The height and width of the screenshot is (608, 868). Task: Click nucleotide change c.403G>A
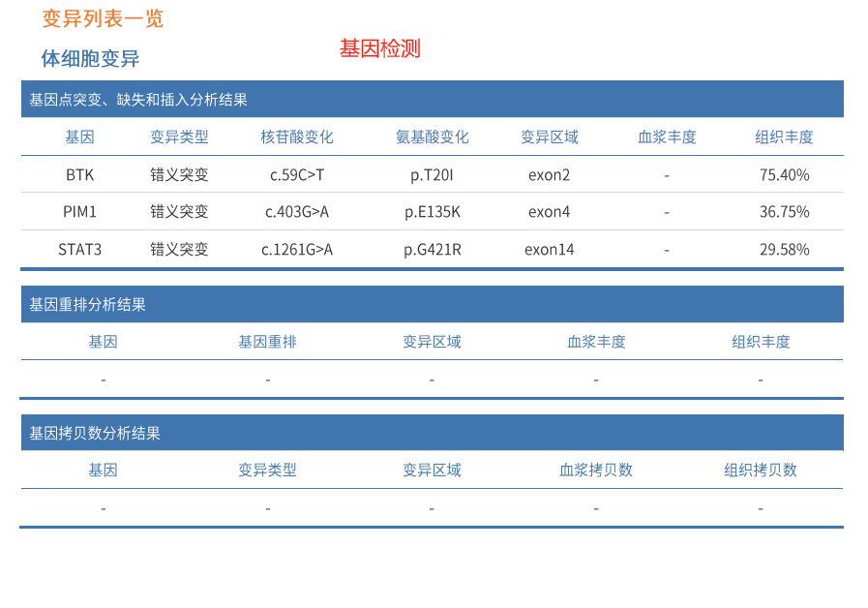[297, 212]
